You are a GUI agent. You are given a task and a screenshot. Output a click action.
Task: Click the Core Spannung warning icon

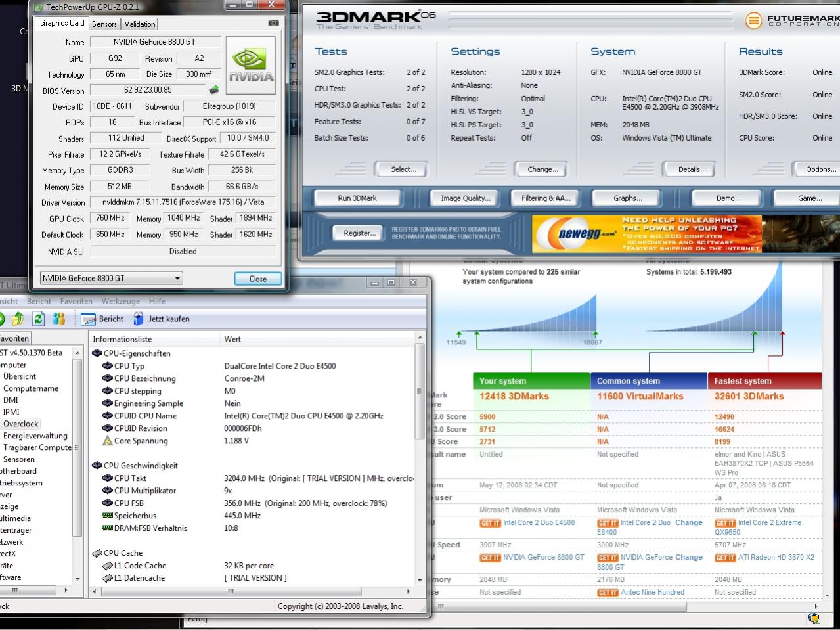[108, 441]
